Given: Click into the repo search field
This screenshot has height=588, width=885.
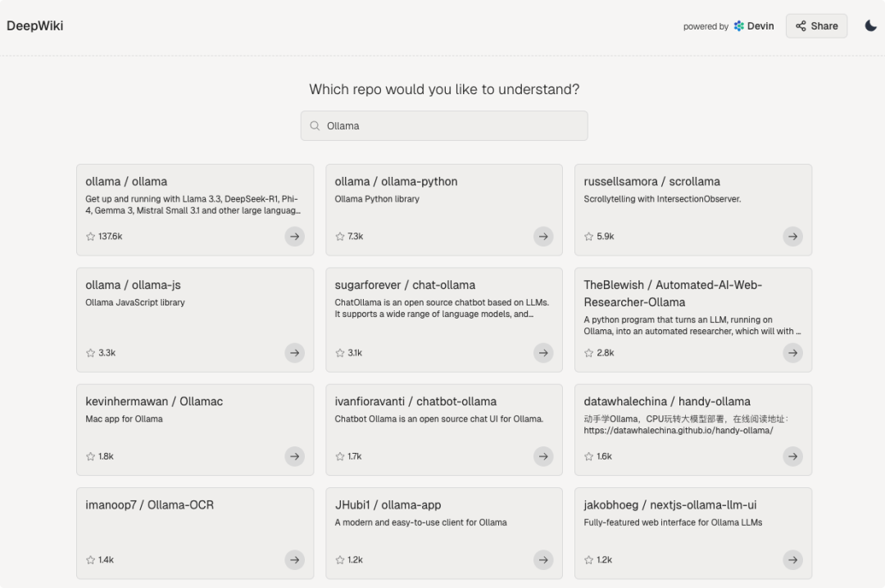Looking at the screenshot, I should point(451,126).
